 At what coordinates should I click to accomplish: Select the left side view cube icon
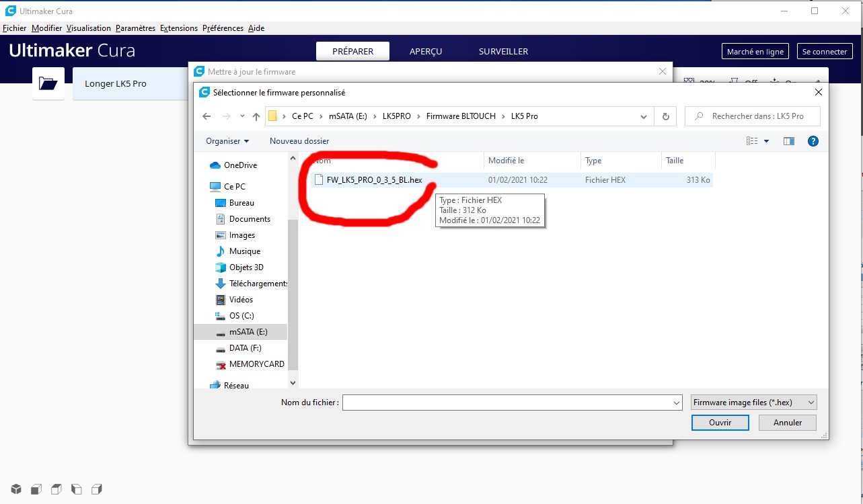tap(77, 489)
